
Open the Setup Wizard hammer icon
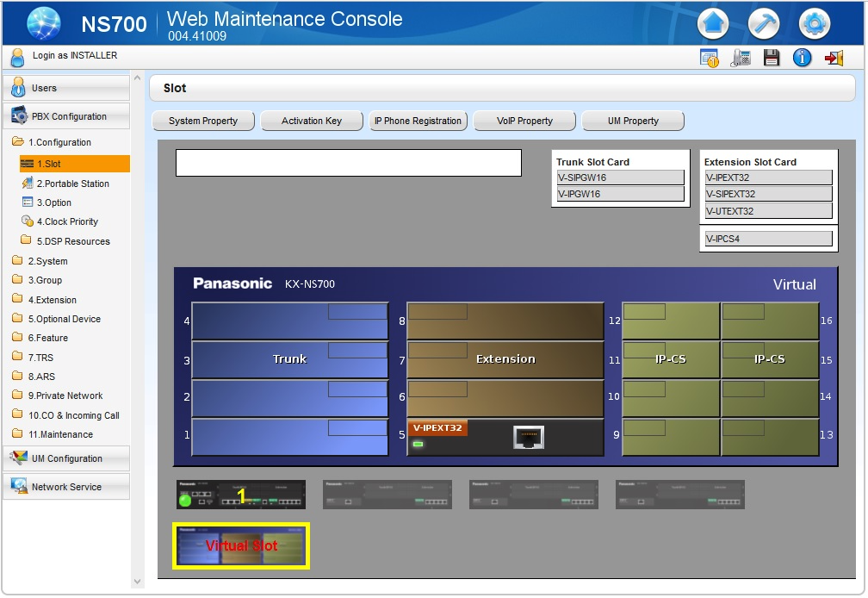tap(763, 24)
